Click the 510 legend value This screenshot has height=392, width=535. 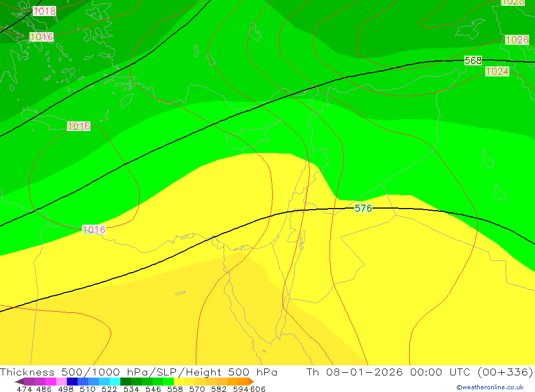(87, 389)
